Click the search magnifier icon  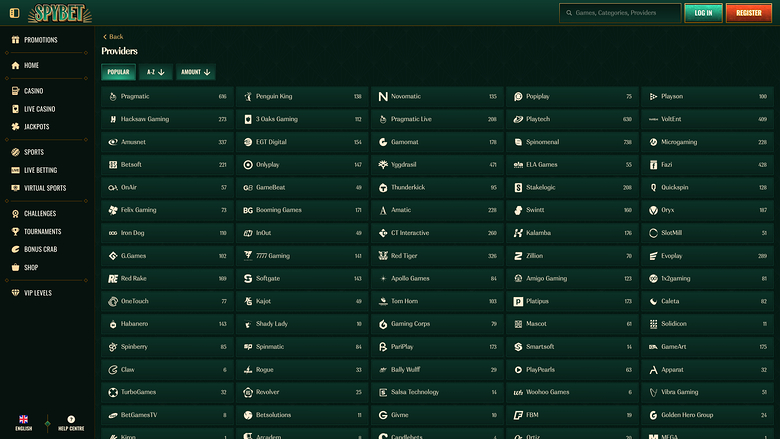tap(569, 13)
